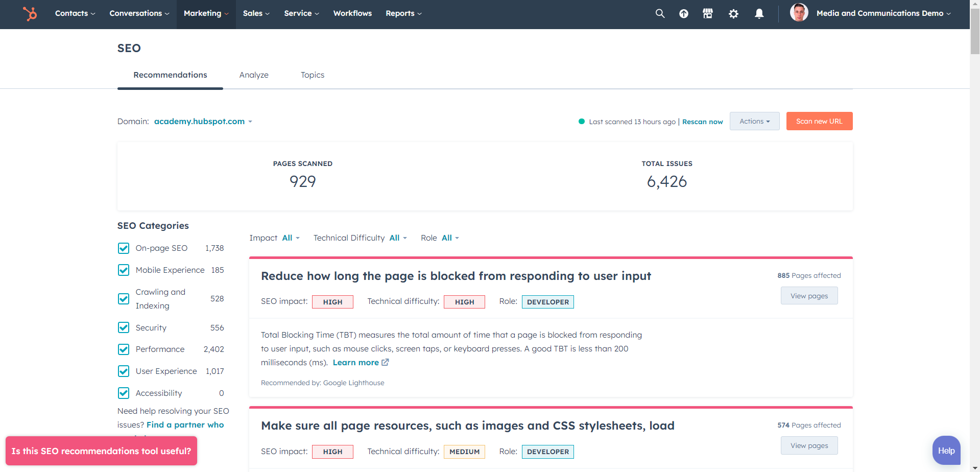Click the Learn more external link icon
Viewport: 980px width, 472px height.
tap(386, 362)
